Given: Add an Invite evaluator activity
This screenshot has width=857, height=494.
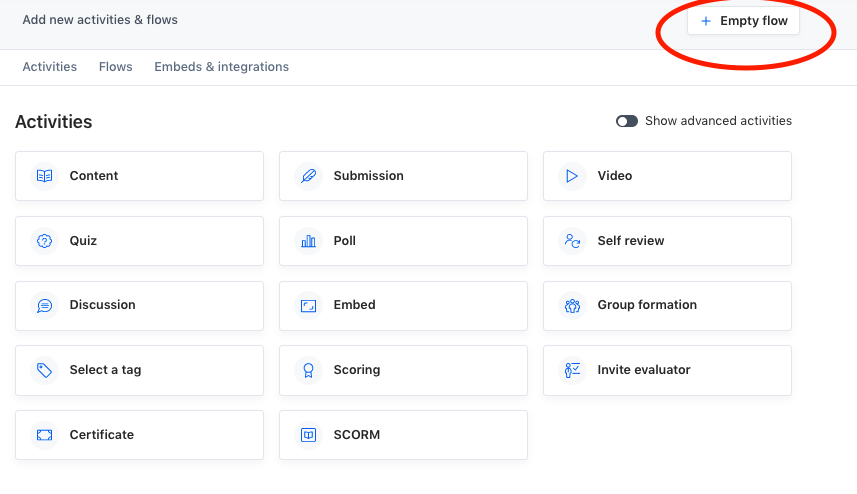Looking at the screenshot, I should (x=667, y=370).
